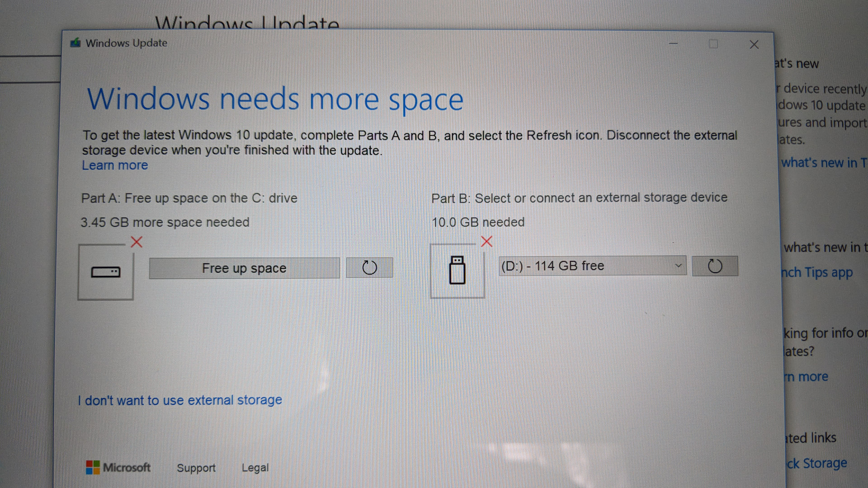Open the Microsoft logo link
Viewport: 868px width, 488px height.
[x=118, y=468]
